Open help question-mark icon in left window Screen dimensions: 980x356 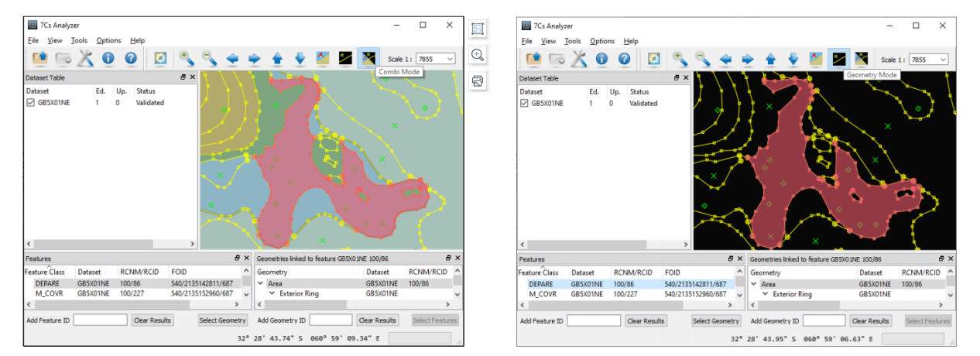pos(131,58)
